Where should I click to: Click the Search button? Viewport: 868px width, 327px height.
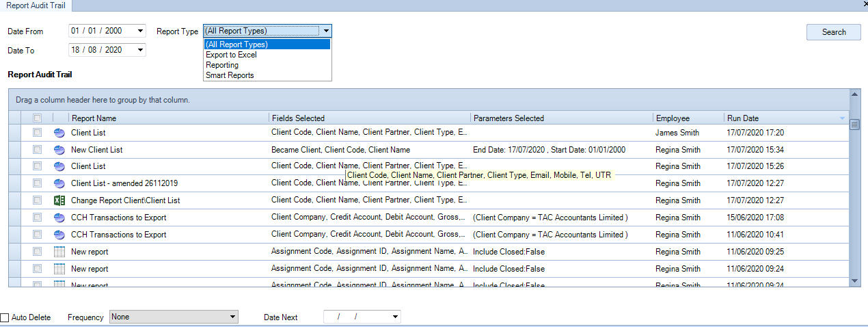pos(834,32)
